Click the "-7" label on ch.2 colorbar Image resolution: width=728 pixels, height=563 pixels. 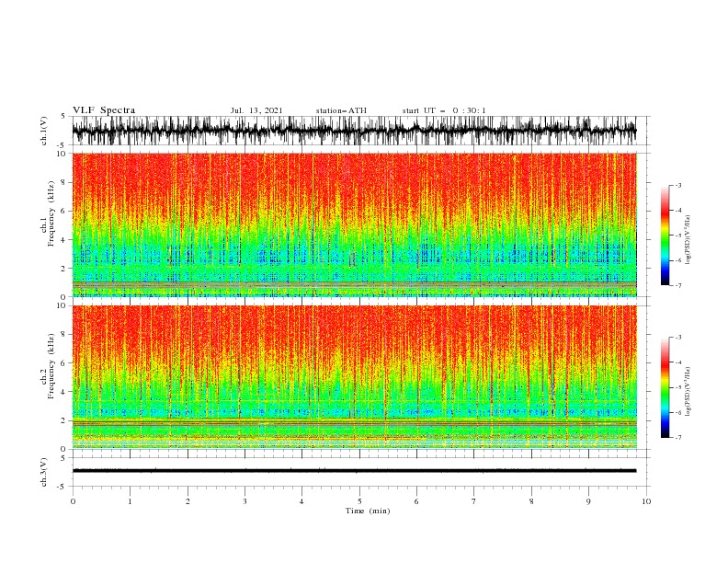pyautogui.click(x=678, y=438)
